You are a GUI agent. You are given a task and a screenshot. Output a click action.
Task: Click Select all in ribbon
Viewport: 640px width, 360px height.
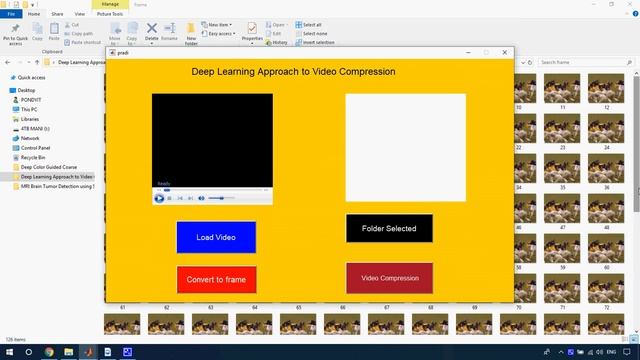[x=309, y=25]
